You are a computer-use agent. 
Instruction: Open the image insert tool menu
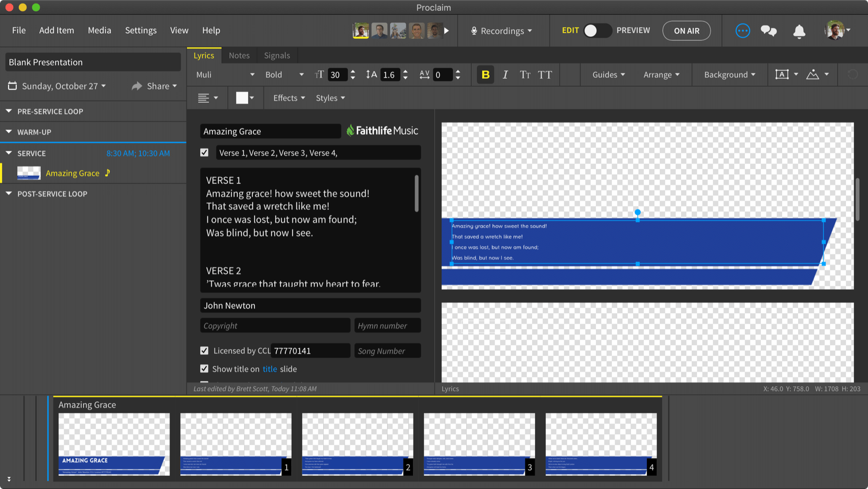[817, 75]
